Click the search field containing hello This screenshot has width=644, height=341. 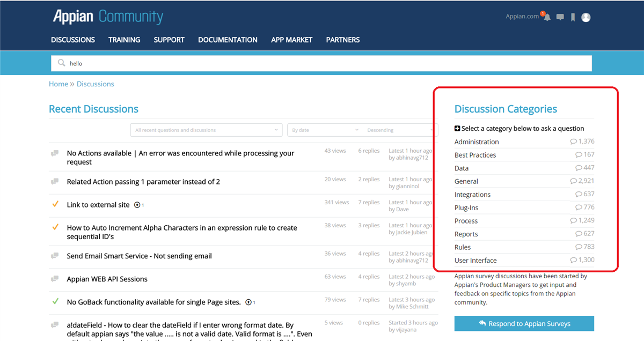[321, 63]
